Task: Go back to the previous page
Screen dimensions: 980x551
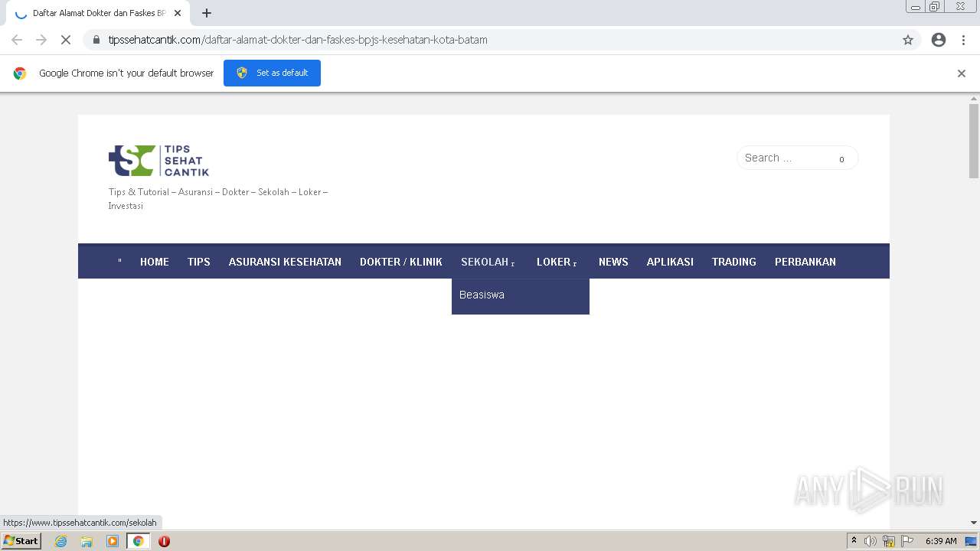Action: [17, 40]
